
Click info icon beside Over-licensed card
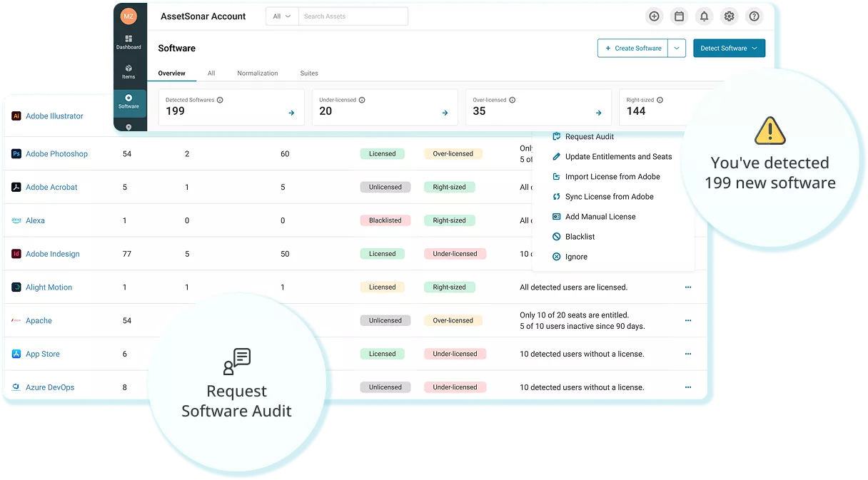(513, 100)
